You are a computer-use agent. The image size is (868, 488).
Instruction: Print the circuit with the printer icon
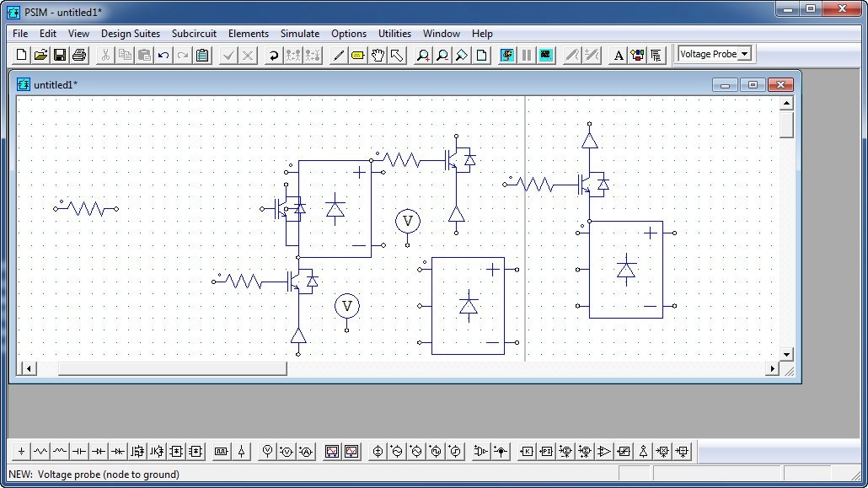[x=79, y=55]
